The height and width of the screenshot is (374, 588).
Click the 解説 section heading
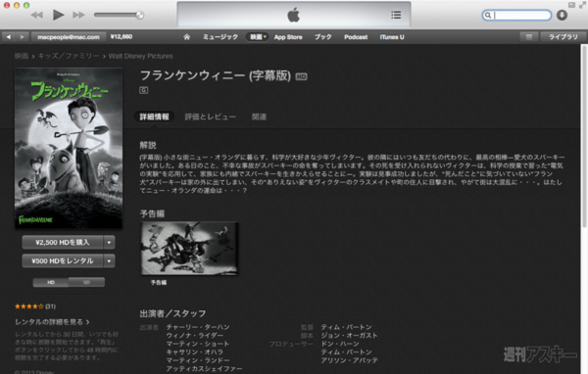pos(148,145)
